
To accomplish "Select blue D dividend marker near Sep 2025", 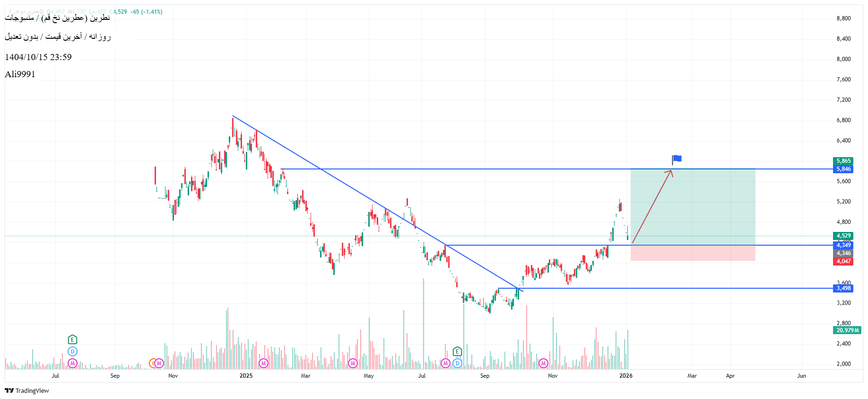I will 457,363.
